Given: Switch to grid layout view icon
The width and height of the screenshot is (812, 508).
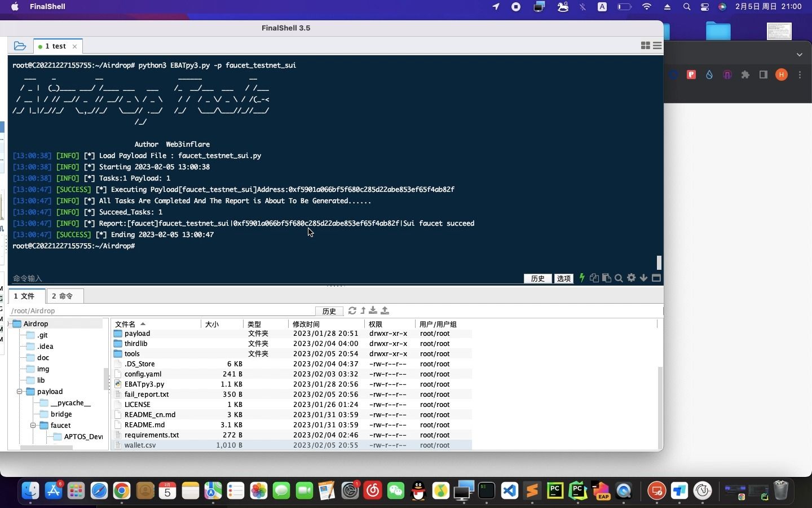Looking at the screenshot, I should [x=646, y=46].
